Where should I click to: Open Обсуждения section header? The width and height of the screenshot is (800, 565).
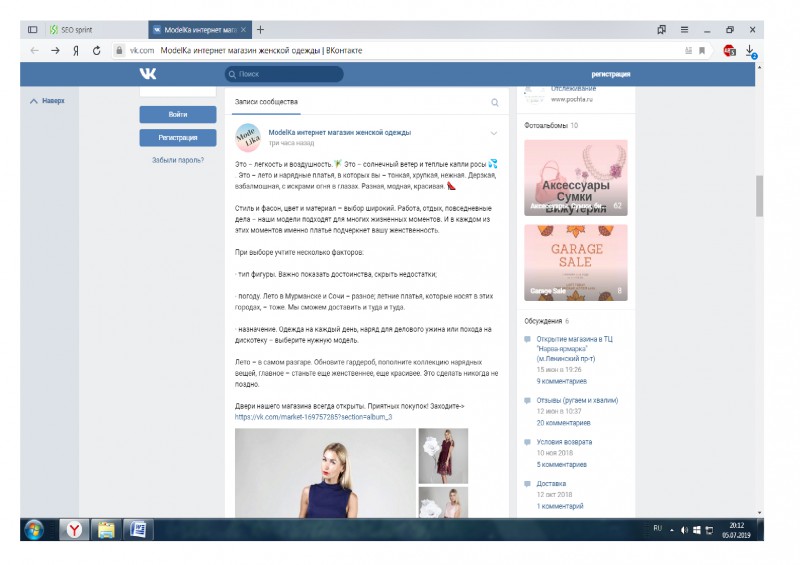(x=546, y=321)
